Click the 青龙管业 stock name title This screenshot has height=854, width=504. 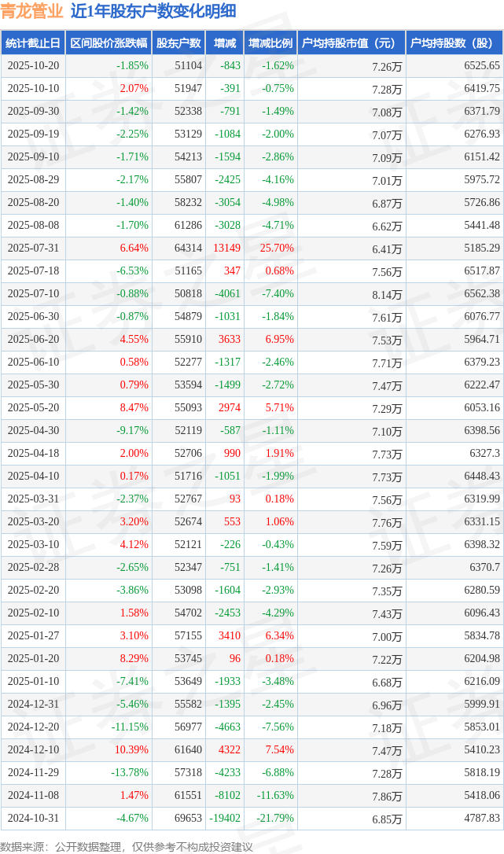tap(32, 11)
